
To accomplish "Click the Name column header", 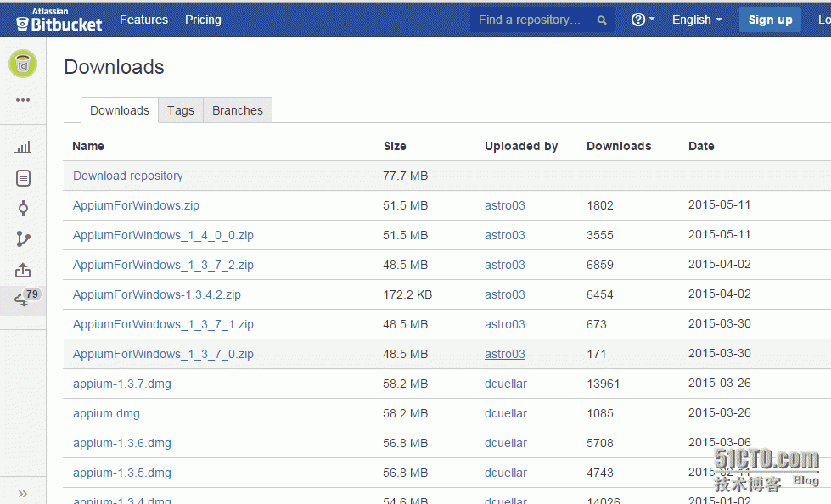I will [88, 146].
